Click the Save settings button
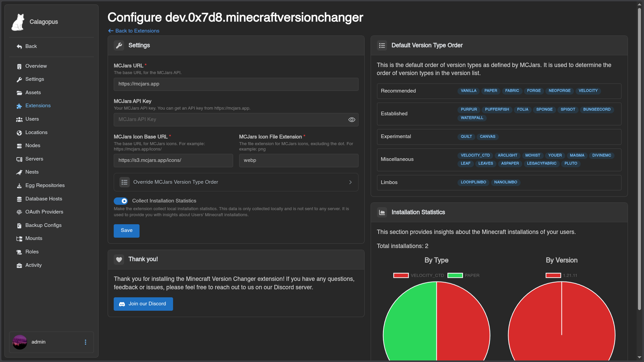Screen dimensions: 644x362 (126, 231)
